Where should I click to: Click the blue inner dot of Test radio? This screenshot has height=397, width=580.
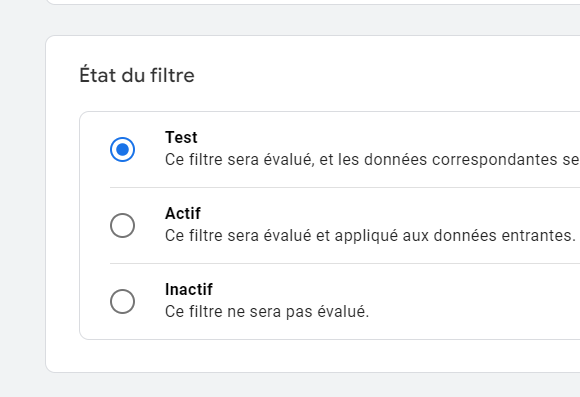(122, 149)
